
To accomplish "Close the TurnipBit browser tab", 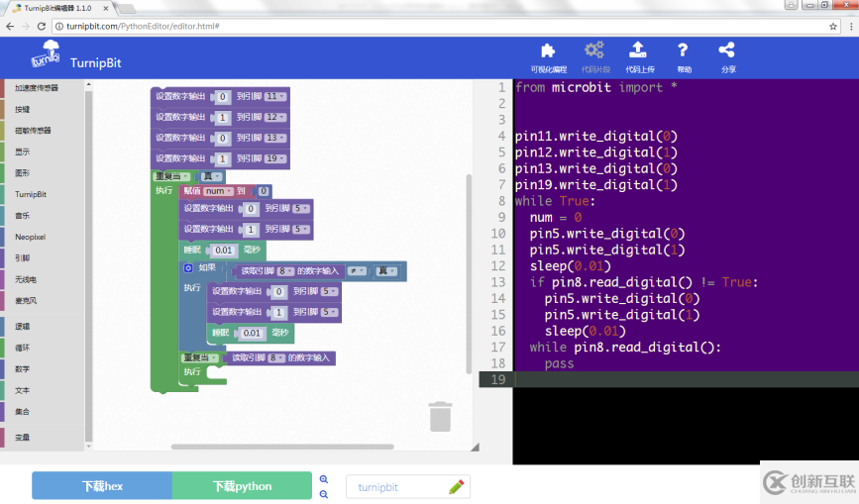I will pyautogui.click(x=106, y=8).
